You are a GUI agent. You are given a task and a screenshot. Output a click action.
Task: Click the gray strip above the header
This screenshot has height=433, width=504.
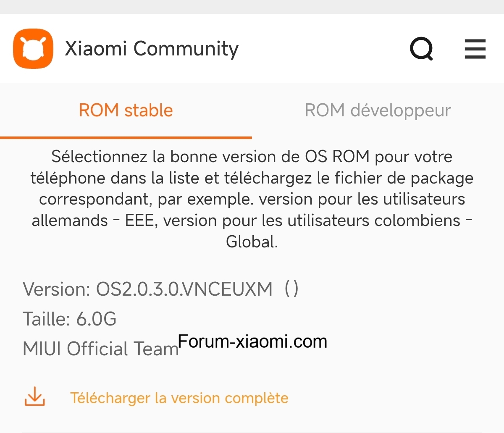(x=252, y=7)
